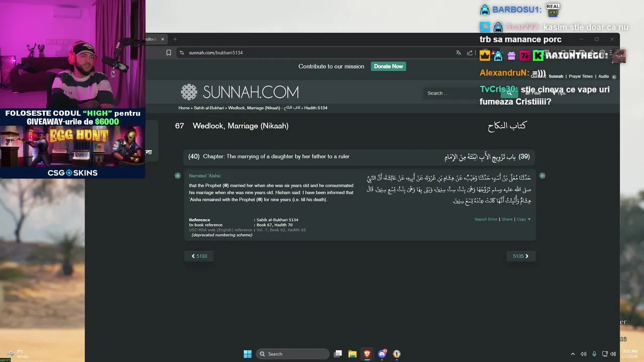Open the round game icon on taskbar
The height and width of the screenshot is (362, 644).
point(396,354)
